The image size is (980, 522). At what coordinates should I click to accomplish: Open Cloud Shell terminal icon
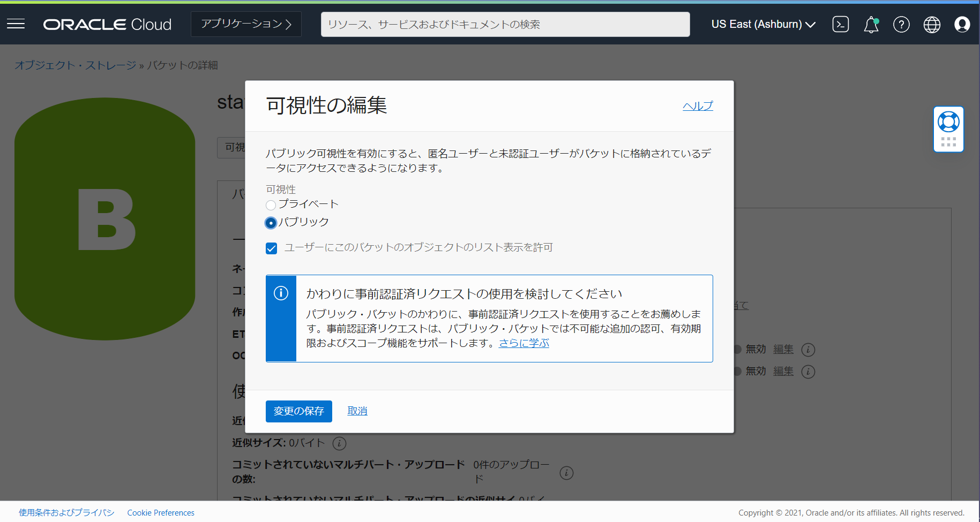[x=840, y=24]
